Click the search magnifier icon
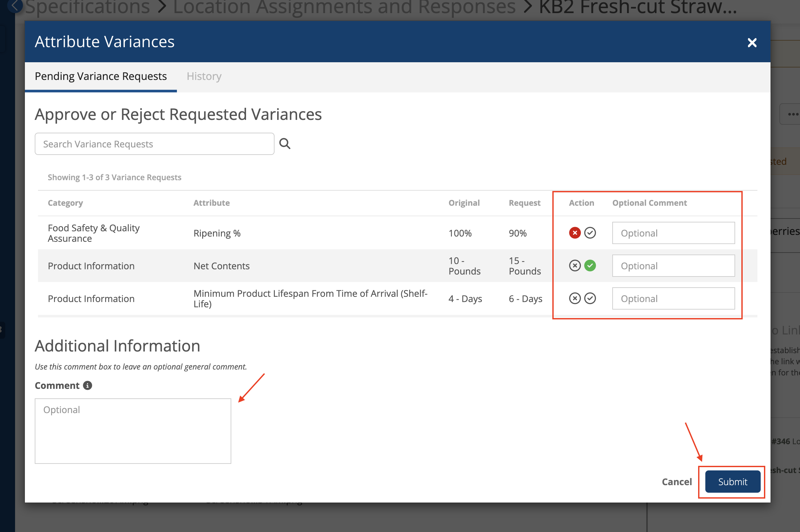800x532 pixels. coord(285,143)
